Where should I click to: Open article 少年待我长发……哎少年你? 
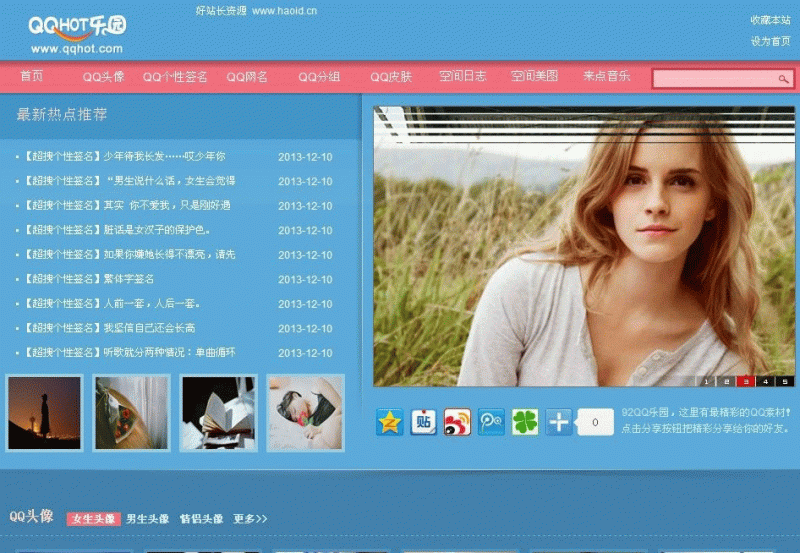164,157
